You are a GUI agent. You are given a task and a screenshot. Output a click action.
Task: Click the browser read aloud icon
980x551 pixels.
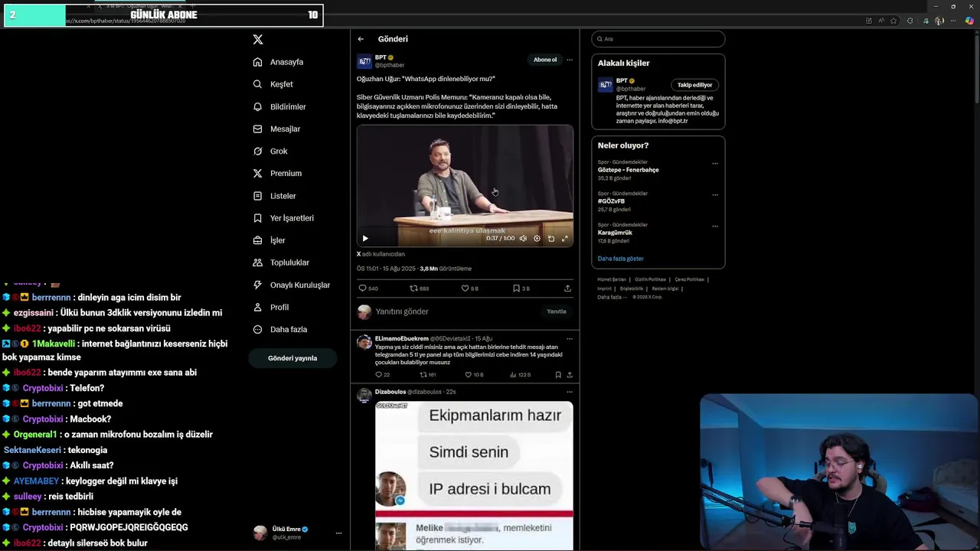[881, 21]
